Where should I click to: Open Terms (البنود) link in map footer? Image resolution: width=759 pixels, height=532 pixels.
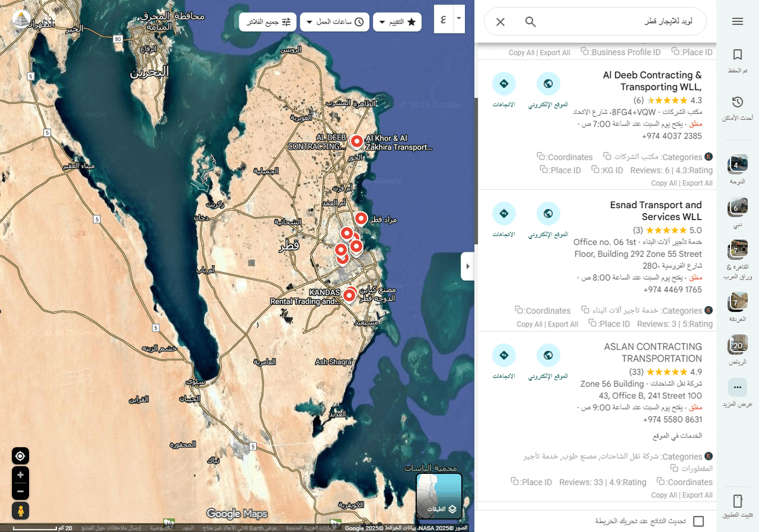(188, 528)
